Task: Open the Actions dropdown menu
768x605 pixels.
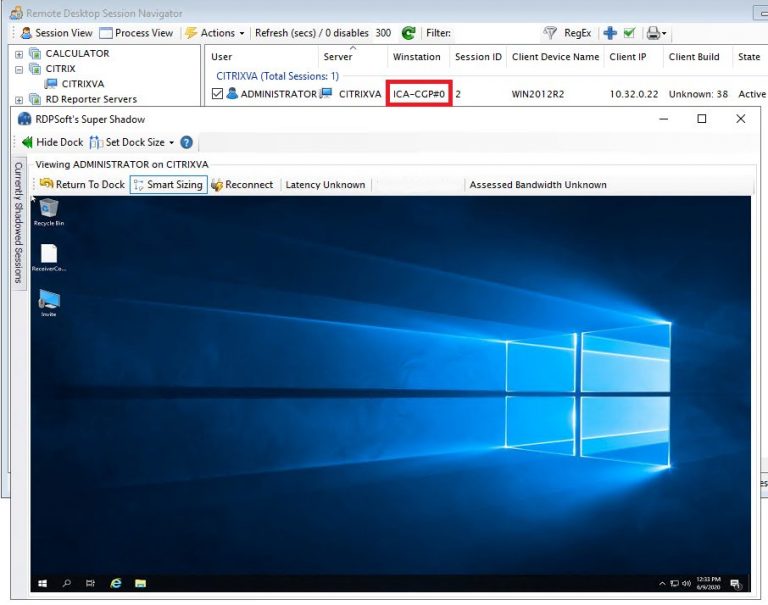Action: tap(215, 33)
